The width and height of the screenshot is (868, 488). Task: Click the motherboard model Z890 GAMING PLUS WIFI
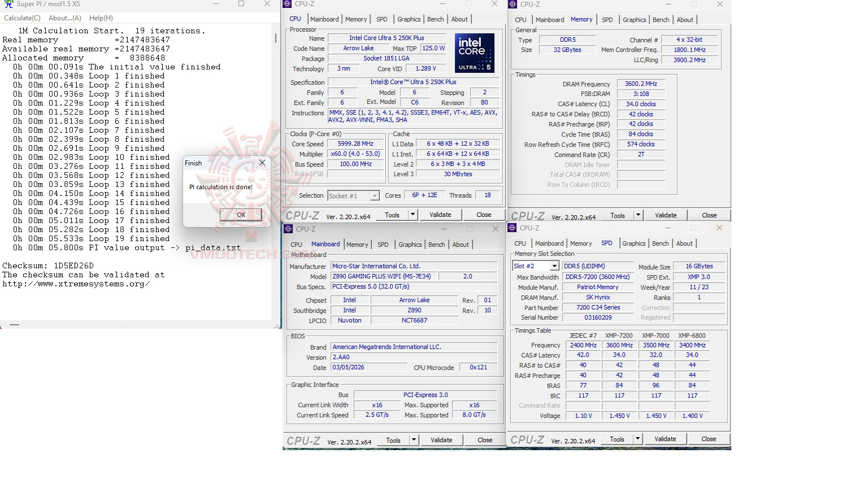(384, 276)
